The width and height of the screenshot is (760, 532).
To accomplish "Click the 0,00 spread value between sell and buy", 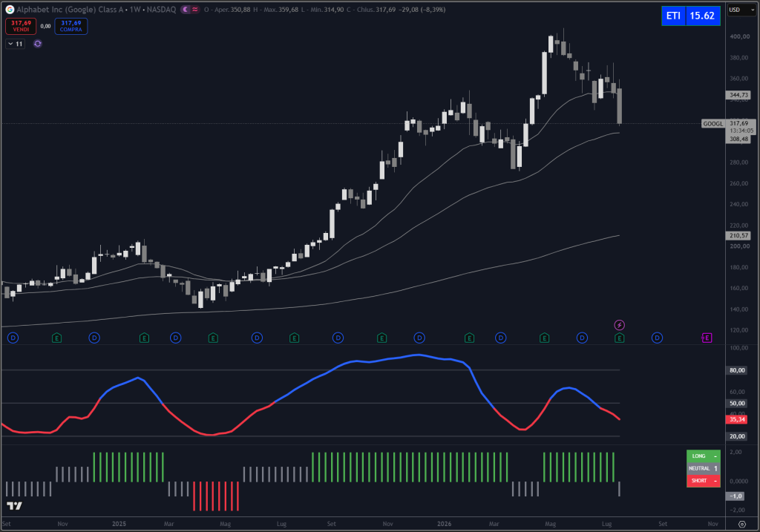I will pyautogui.click(x=45, y=26).
